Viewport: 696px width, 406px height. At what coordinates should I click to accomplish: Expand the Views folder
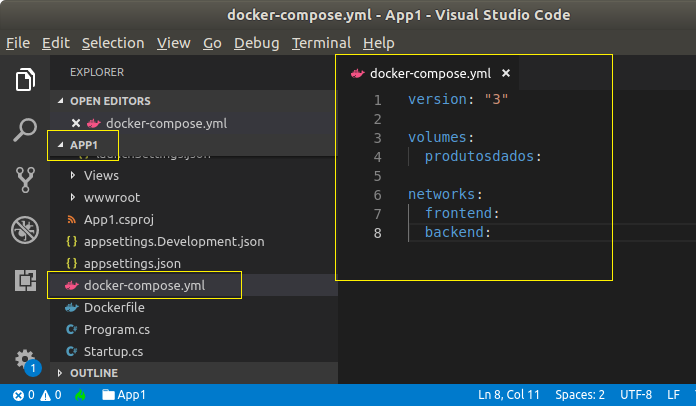[73, 175]
